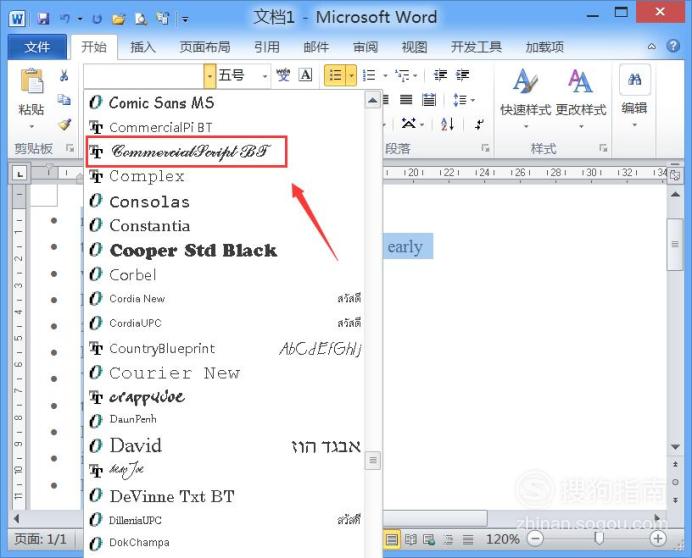Screen dimensions: 692x558
Task: Minimize the ribbon with caret icon
Action: (651, 46)
